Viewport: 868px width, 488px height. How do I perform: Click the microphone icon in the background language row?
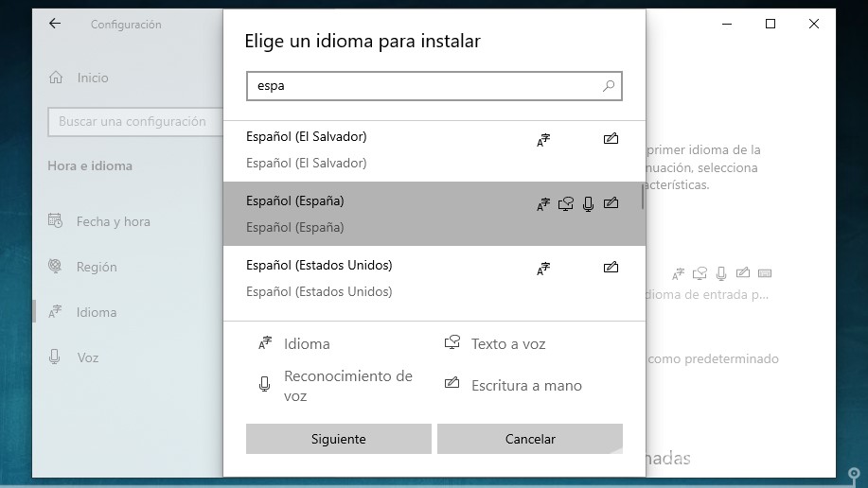click(721, 273)
